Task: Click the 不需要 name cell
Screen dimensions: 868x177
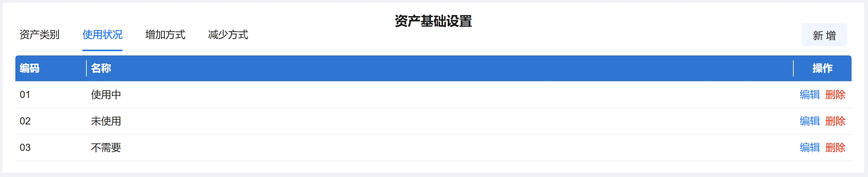Action: click(x=106, y=148)
